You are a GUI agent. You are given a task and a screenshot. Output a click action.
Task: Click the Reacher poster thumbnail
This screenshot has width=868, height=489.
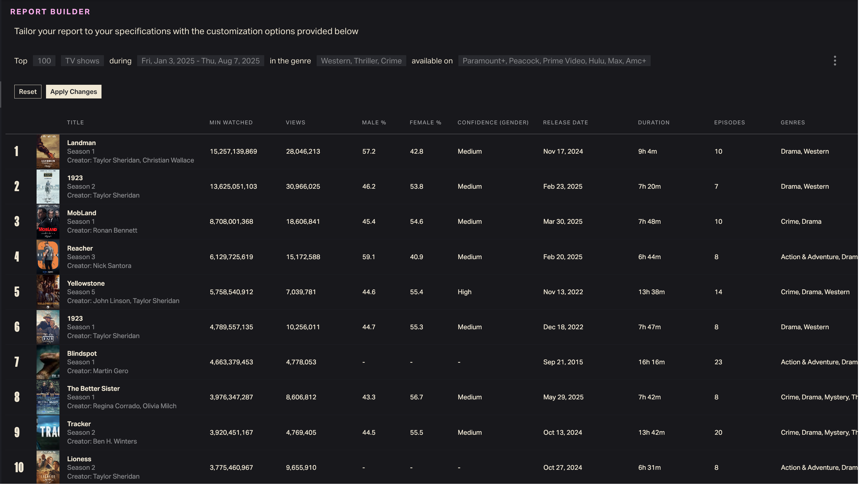[48, 257]
